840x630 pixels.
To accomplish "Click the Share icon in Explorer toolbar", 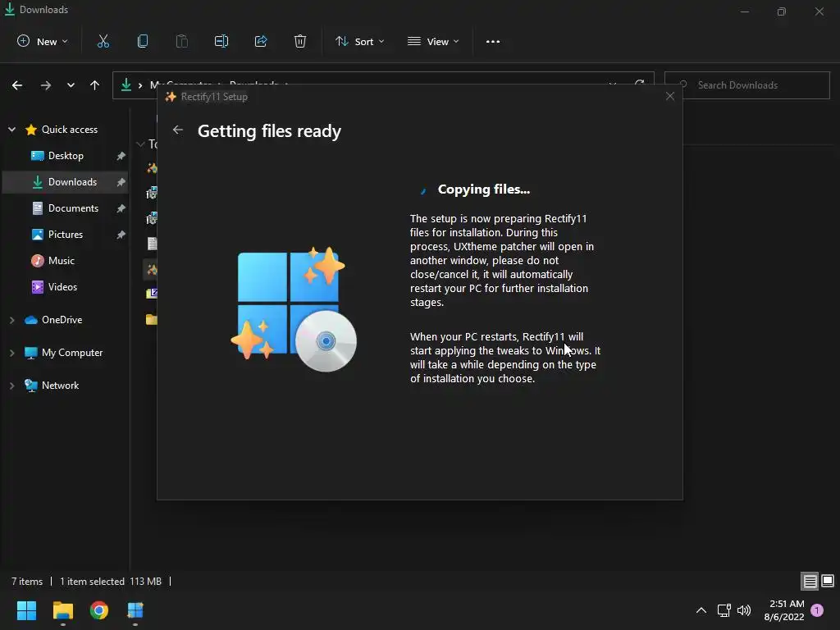I will pos(261,41).
